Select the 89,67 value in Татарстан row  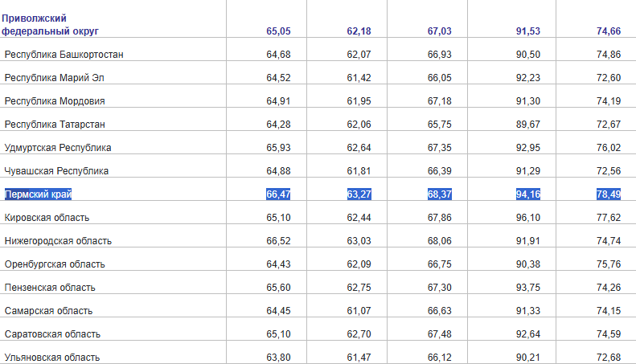pyautogui.click(x=527, y=124)
